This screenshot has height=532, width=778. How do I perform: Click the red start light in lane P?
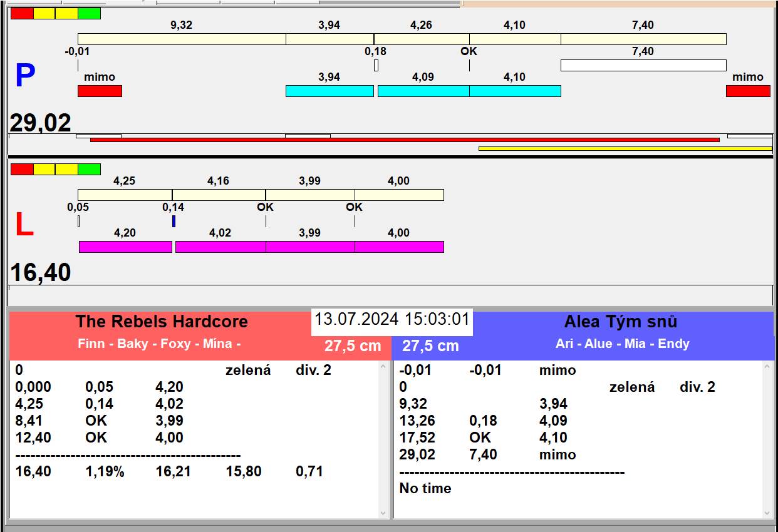22,13
